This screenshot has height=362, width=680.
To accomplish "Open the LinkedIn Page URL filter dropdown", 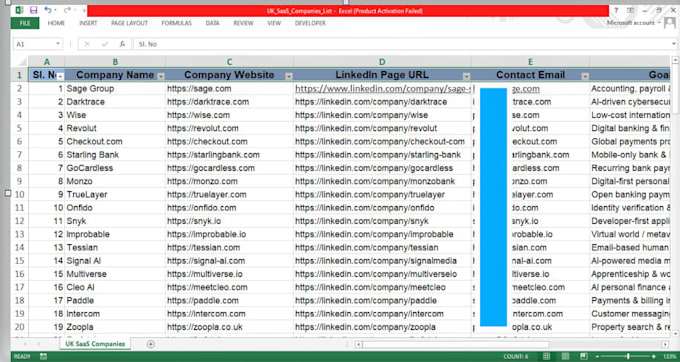I will pos(466,76).
